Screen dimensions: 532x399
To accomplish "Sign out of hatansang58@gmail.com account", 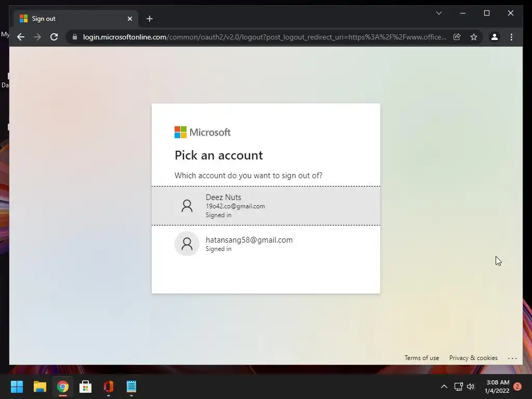I will pyautogui.click(x=265, y=244).
